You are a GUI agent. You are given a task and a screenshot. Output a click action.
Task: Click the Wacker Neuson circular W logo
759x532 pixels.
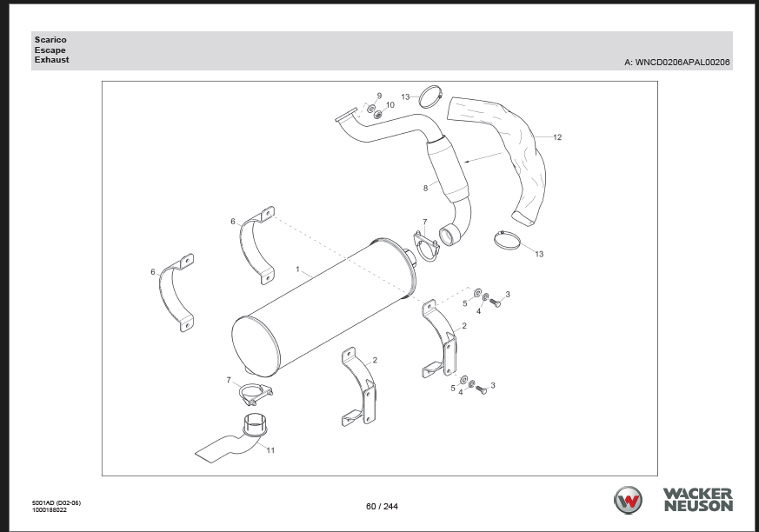click(630, 501)
